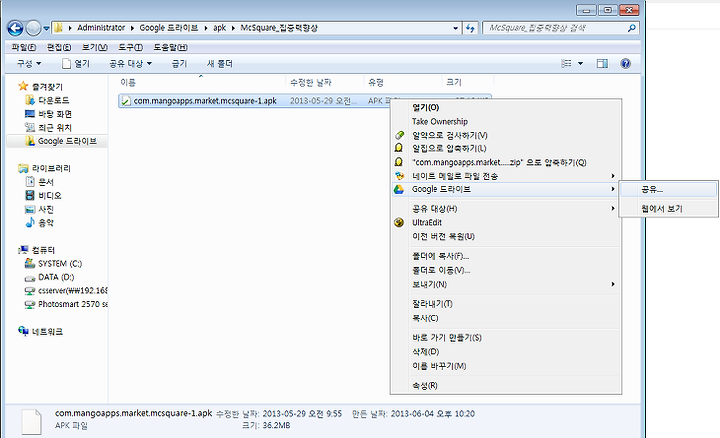Open the 보기(V) menu
Screen dimensions: 720x438
click(95, 47)
